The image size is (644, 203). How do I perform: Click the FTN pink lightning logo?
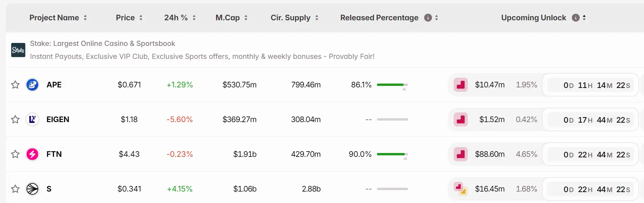pyautogui.click(x=32, y=154)
